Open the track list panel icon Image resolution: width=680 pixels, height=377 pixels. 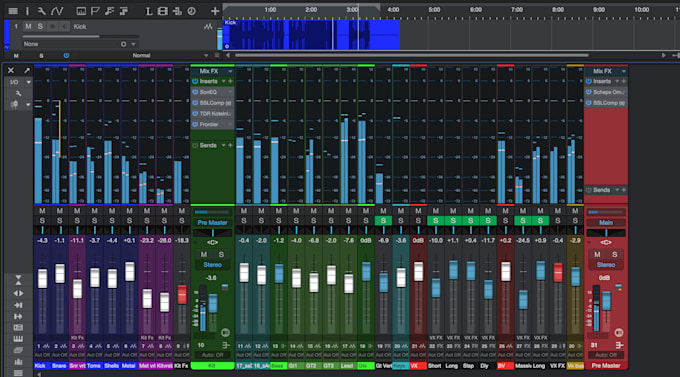pyautogui.click(x=13, y=11)
